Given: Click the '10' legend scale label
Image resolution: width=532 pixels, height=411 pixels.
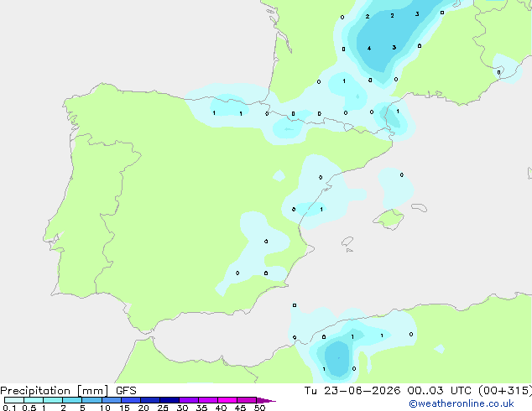Looking at the screenshot, I should (105, 408).
